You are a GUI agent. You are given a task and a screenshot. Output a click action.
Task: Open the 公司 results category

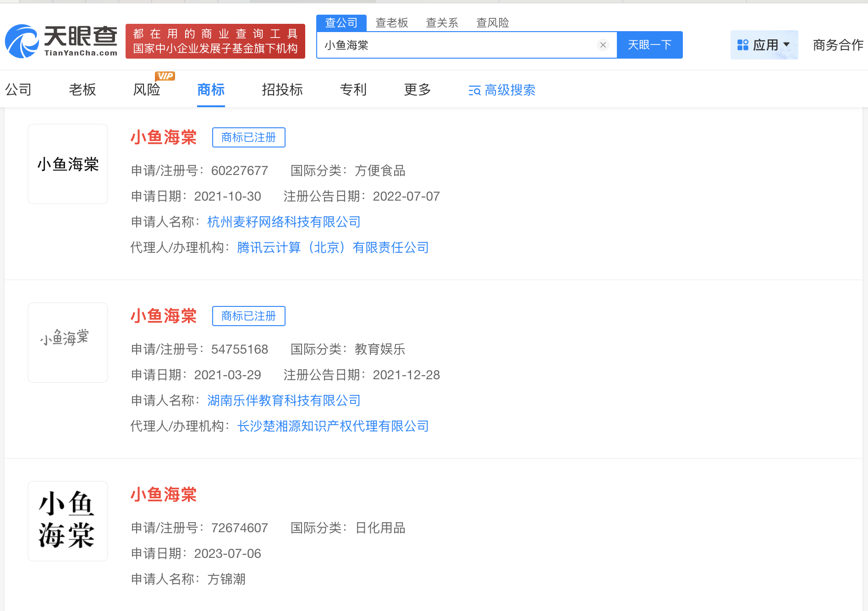point(18,90)
